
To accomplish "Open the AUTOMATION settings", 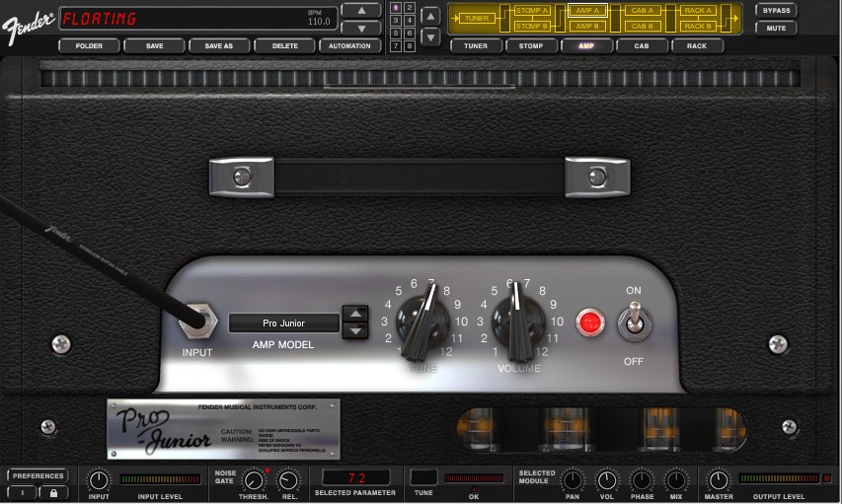I will point(349,46).
